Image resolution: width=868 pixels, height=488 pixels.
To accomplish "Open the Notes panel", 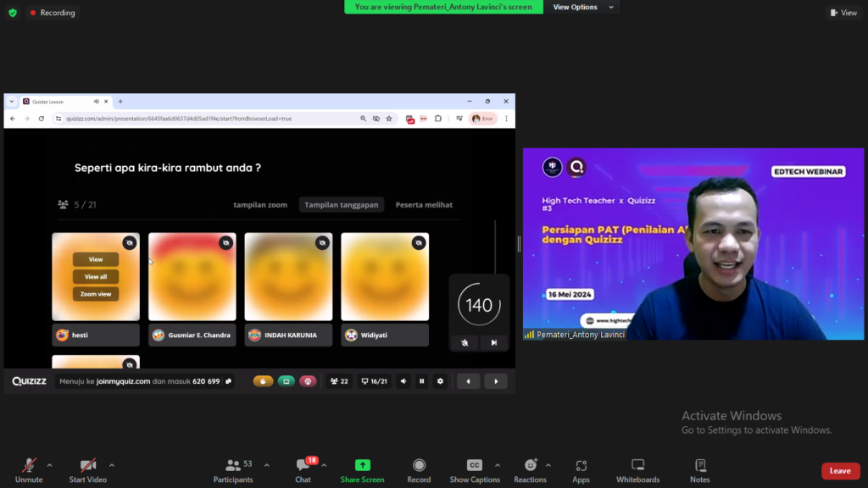I will (699, 465).
